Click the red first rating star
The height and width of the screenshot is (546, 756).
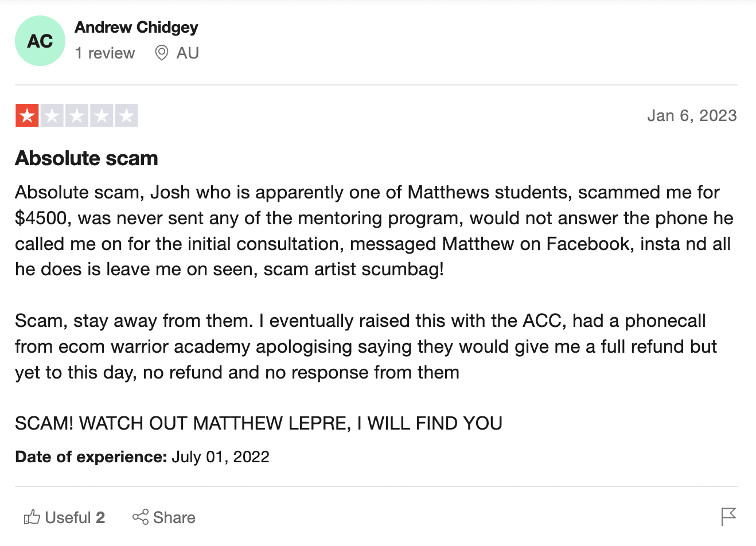(27, 115)
